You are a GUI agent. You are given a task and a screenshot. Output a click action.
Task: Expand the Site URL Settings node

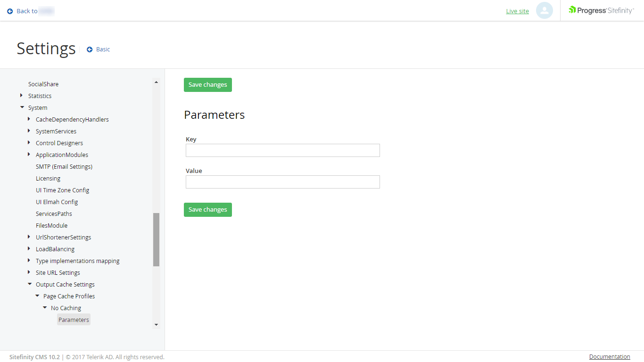click(x=29, y=272)
